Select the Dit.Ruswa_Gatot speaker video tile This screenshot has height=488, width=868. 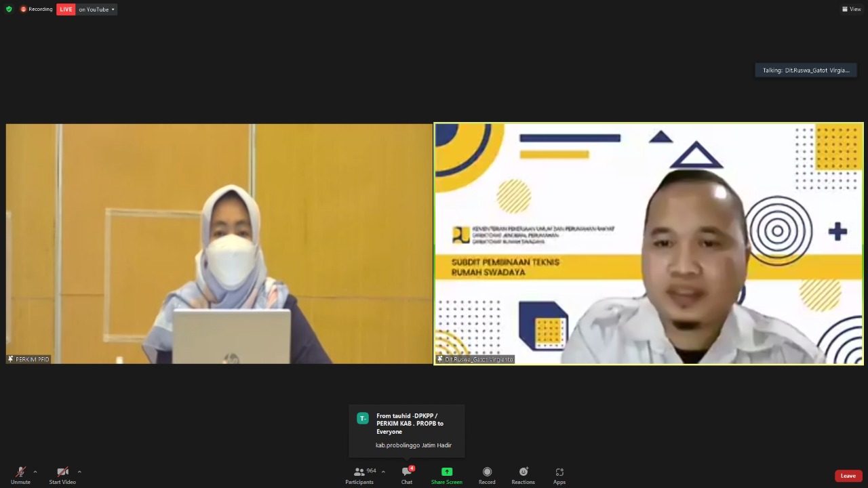pos(648,244)
